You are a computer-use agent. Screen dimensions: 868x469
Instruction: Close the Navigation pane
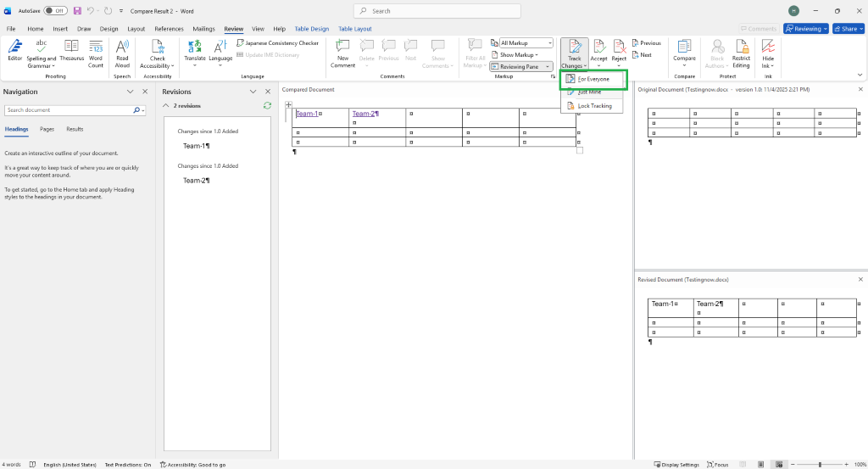[145, 92]
